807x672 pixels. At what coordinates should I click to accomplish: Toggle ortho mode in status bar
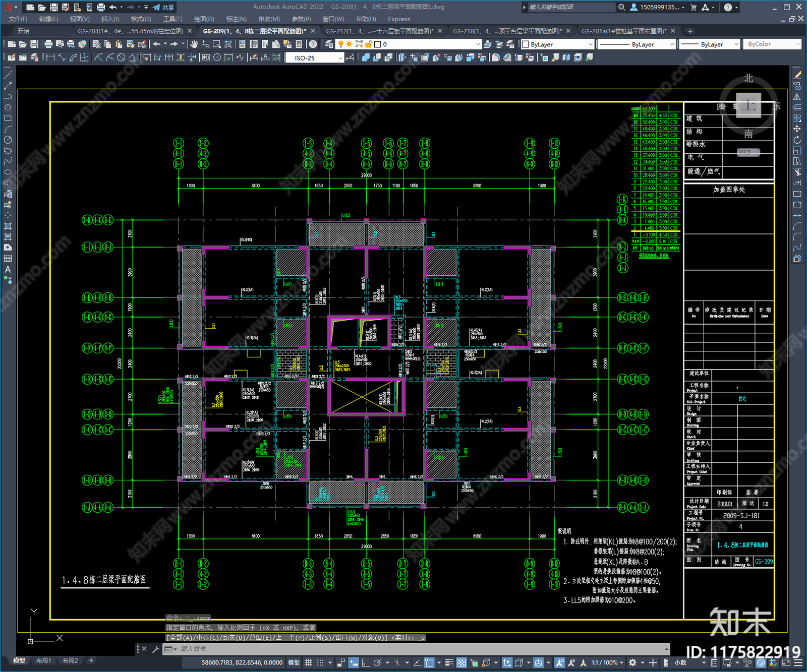coord(365,662)
